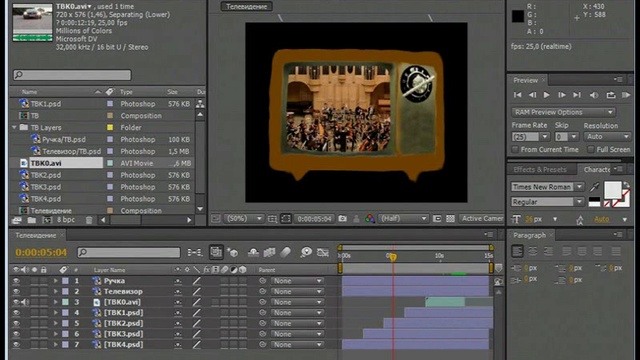Hide the [ТВК1.psd] layer
This screenshot has height=360, width=640.
click(16, 313)
